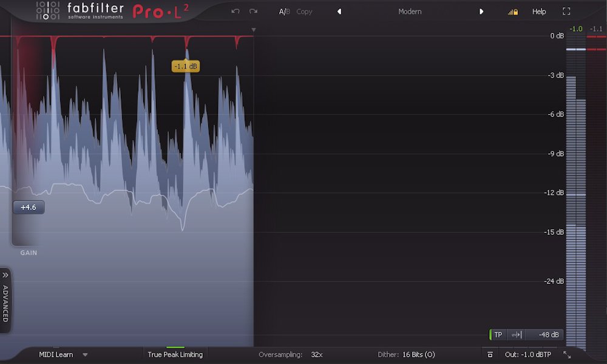Click the Copy button
The height and width of the screenshot is (364, 607).
pos(304,12)
